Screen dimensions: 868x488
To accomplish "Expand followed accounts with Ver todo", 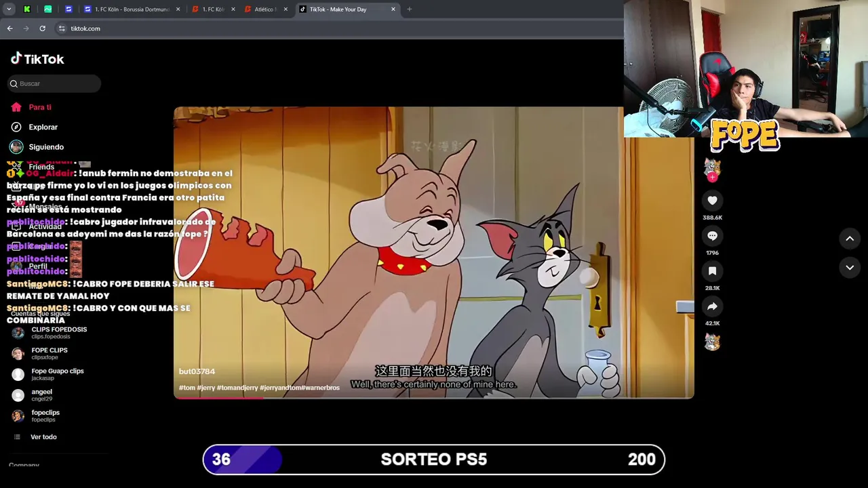I will coord(43,437).
